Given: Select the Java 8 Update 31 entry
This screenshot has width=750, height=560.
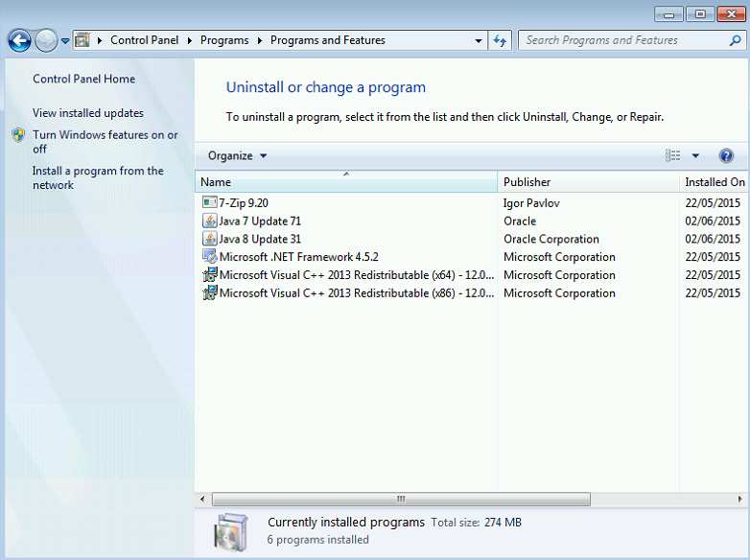Looking at the screenshot, I should [x=260, y=239].
